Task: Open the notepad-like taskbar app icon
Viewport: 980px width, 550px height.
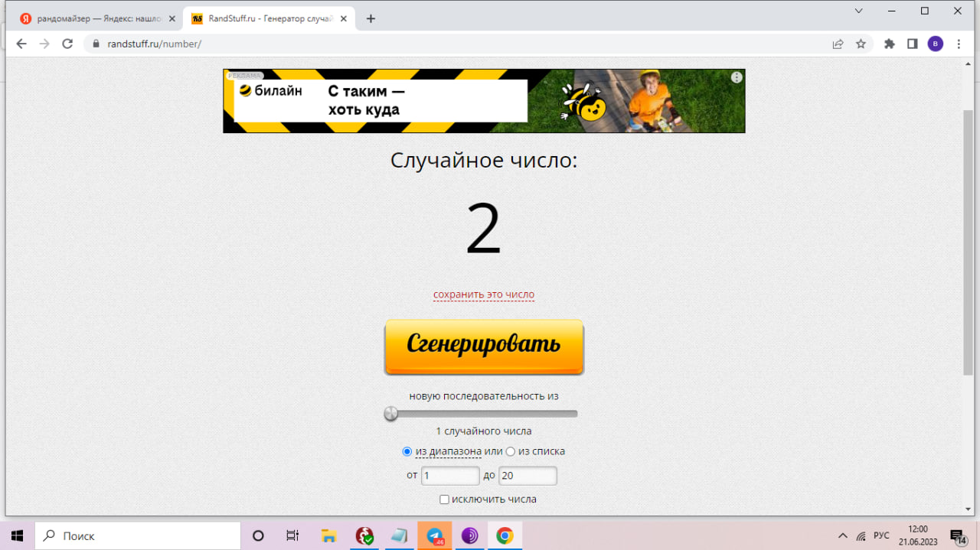Action: pos(400,535)
